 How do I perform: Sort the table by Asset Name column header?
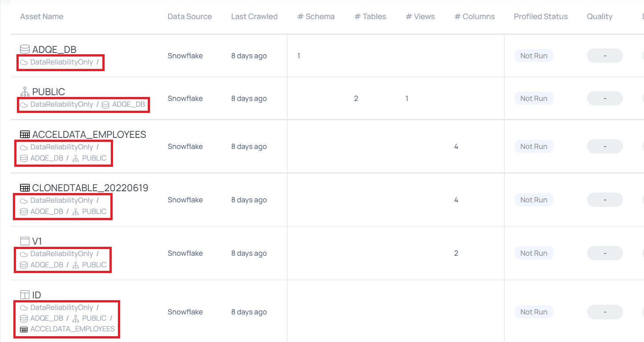click(x=42, y=16)
